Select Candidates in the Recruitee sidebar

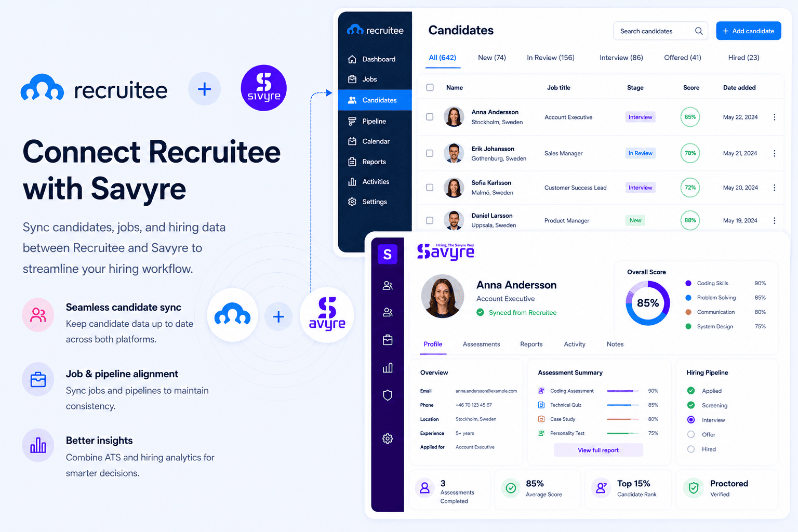375,100
